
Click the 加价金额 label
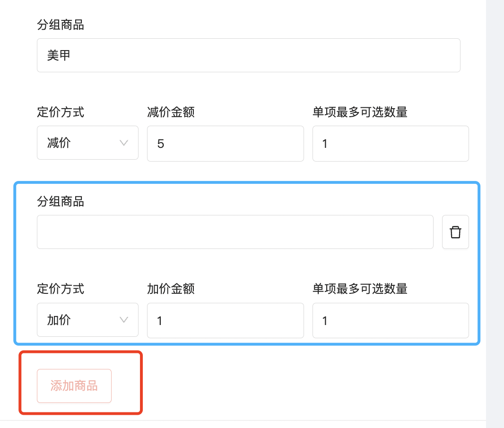(x=171, y=289)
